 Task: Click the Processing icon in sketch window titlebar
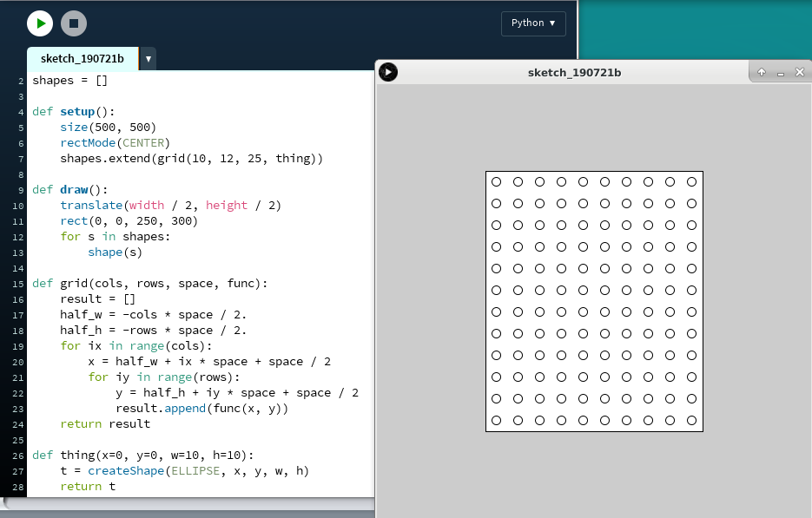tap(388, 72)
